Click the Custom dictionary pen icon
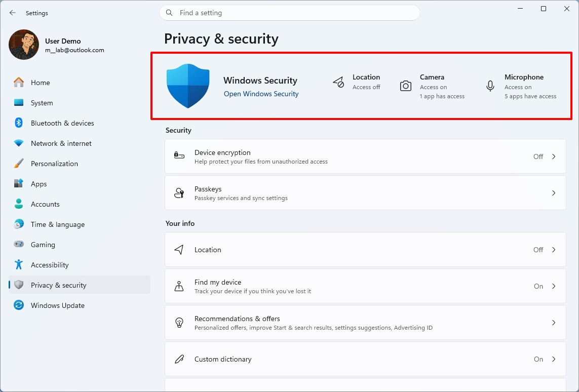This screenshot has height=392, width=579. (179, 359)
